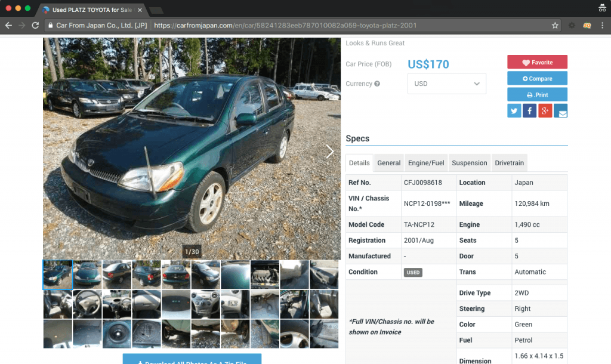The width and height of the screenshot is (611, 364).
Task: Reload the page with the refresh icon
Action: pos(35,25)
